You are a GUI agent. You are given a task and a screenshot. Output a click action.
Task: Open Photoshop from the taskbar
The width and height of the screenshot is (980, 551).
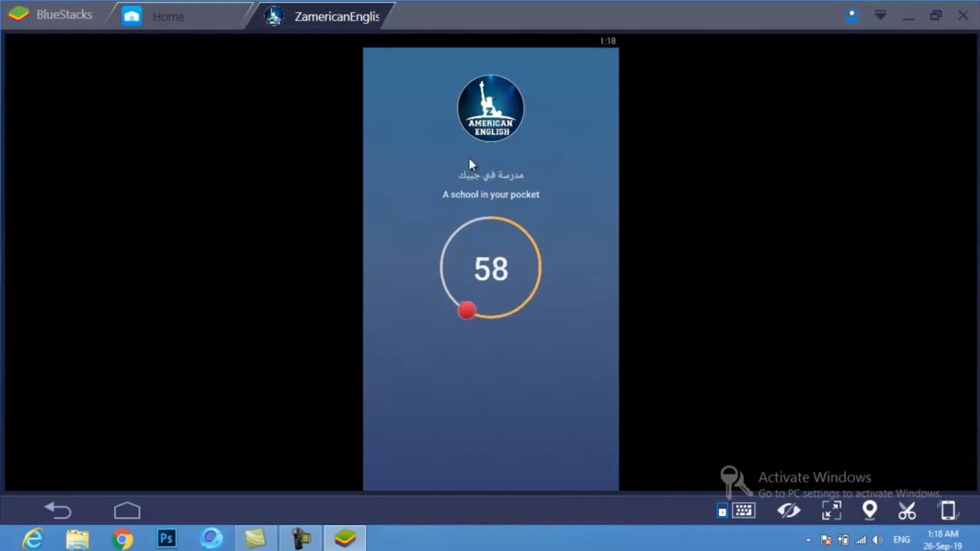pos(166,539)
